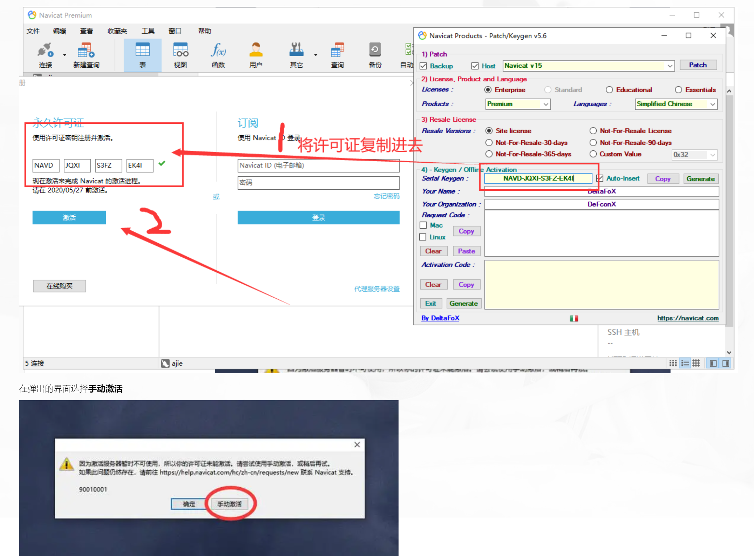The width and height of the screenshot is (754, 560).
Task: Select the Site license radio
Action: coord(489,131)
